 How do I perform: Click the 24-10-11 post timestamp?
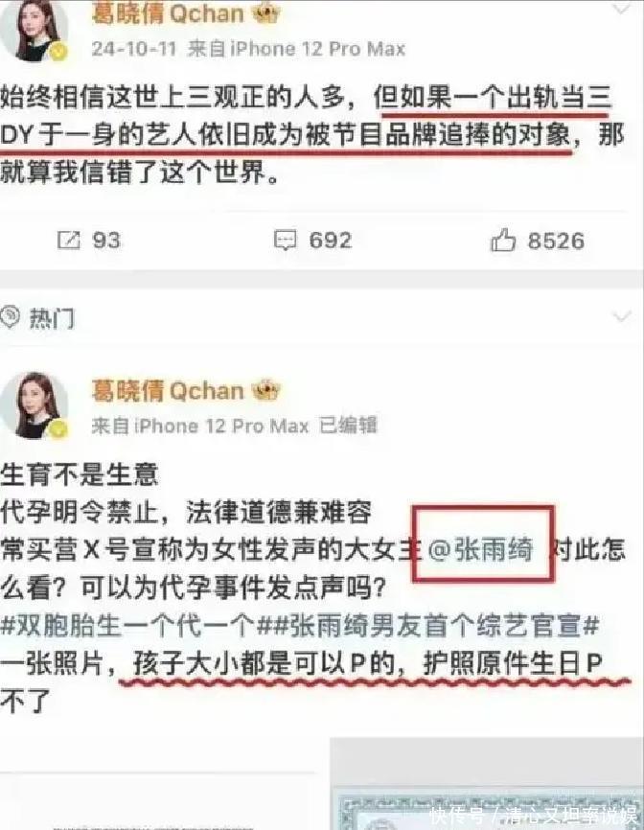pos(133,49)
